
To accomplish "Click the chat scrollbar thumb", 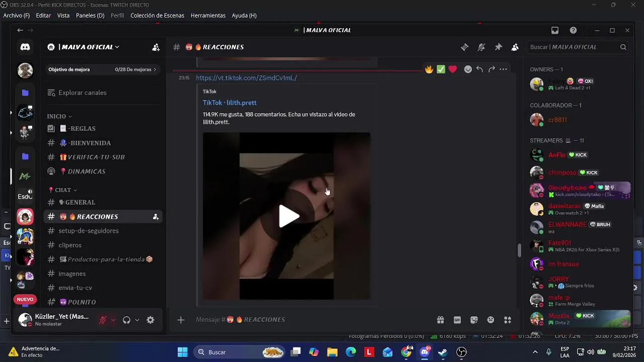I will coord(519,250).
